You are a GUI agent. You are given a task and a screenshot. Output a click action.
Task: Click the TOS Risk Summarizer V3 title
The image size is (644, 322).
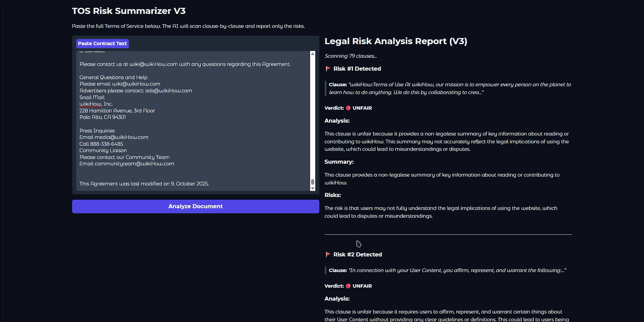click(x=129, y=11)
